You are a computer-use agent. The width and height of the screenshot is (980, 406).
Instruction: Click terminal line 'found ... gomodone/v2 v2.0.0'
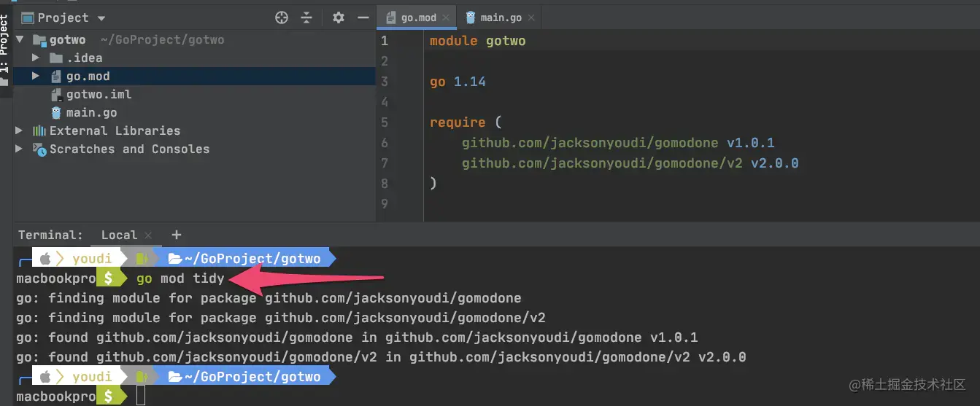tap(381, 357)
